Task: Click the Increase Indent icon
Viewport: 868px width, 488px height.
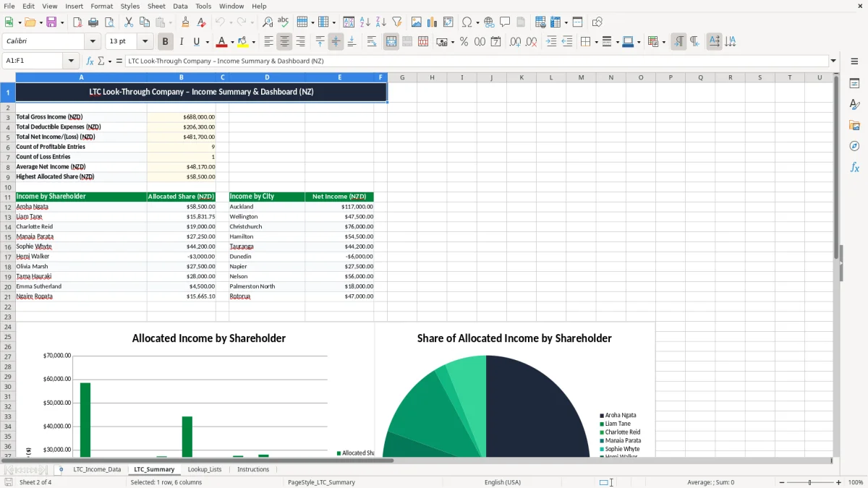Action: click(x=551, y=42)
